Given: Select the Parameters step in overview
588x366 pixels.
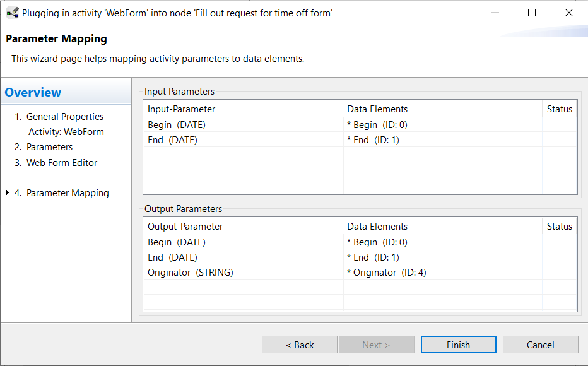Looking at the screenshot, I should tap(44, 147).
